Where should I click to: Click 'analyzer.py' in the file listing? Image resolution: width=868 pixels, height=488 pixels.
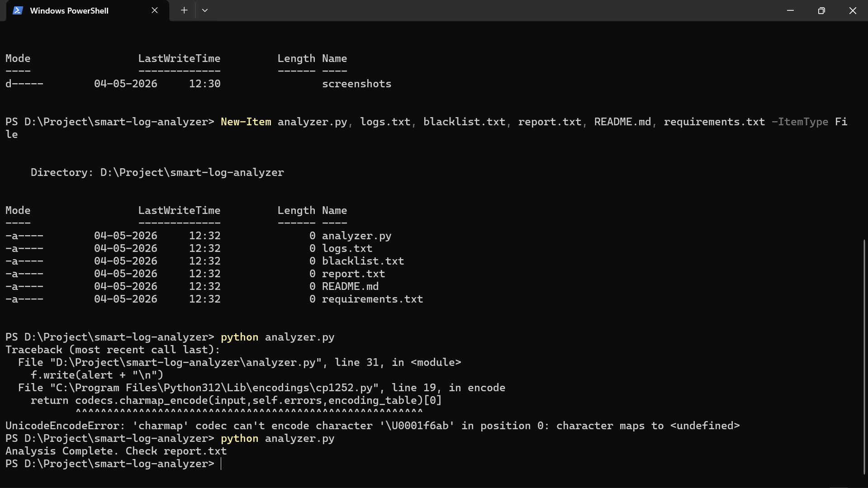tap(356, 236)
